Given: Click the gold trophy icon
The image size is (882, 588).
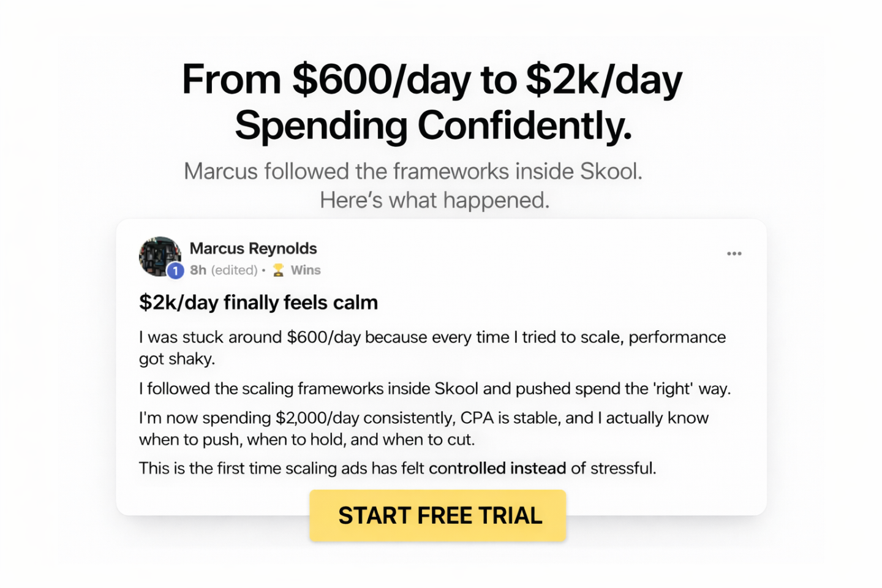Looking at the screenshot, I should coord(278,270).
